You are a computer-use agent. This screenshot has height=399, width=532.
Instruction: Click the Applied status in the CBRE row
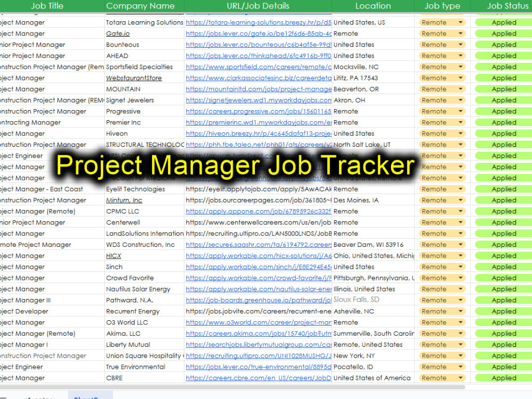[x=504, y=378]
